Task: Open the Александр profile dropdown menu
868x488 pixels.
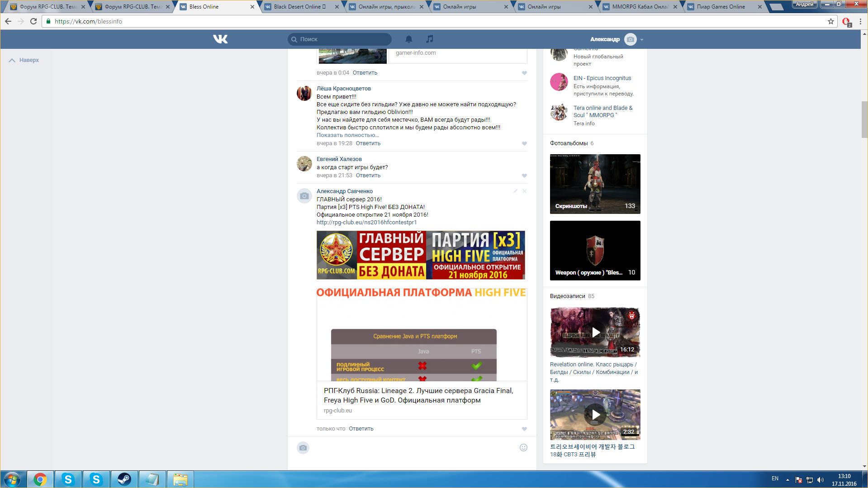Action: point(641,39)
